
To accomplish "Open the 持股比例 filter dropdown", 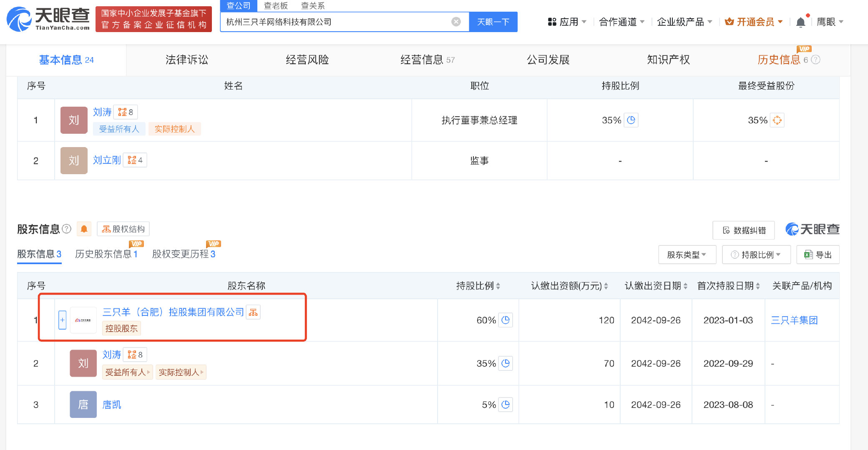I will tap(756, 255).
